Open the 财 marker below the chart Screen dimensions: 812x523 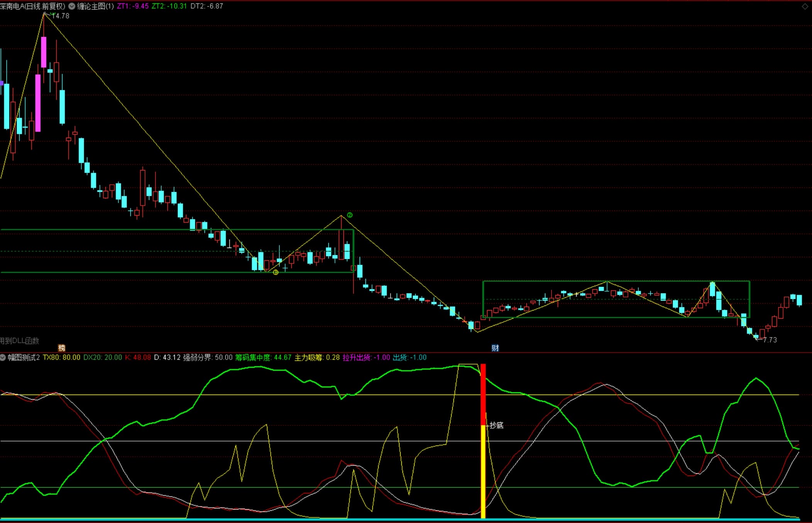pyautogui.click(x=495, y=348)
